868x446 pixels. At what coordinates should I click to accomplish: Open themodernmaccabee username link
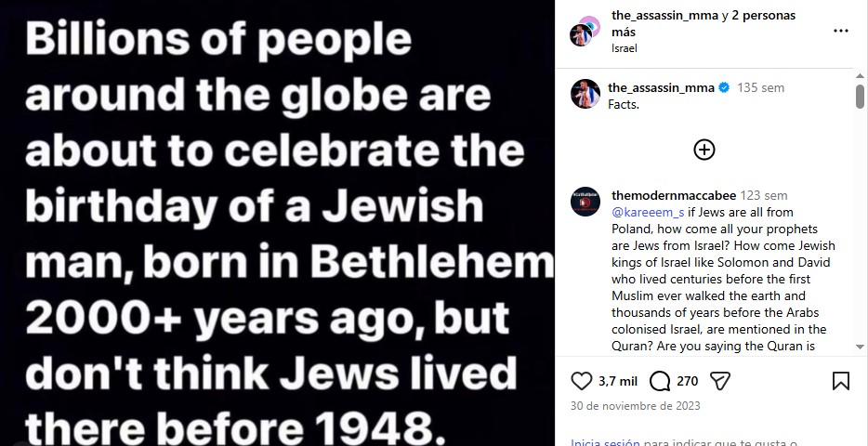tap(674, 195)
